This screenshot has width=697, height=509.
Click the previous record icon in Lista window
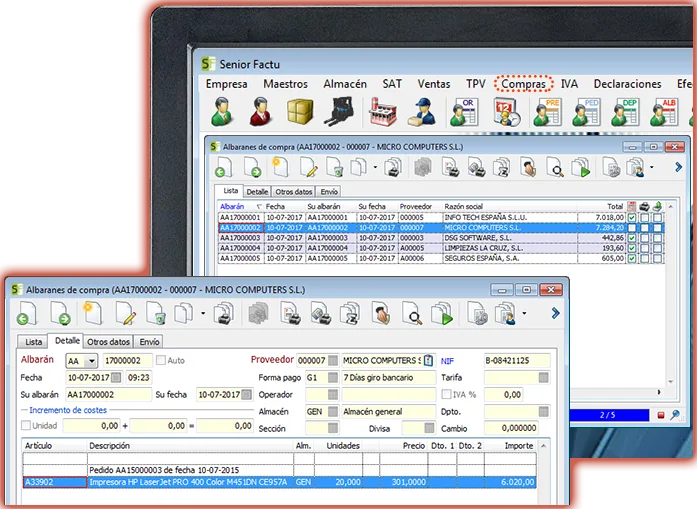[x=223, y=168]
